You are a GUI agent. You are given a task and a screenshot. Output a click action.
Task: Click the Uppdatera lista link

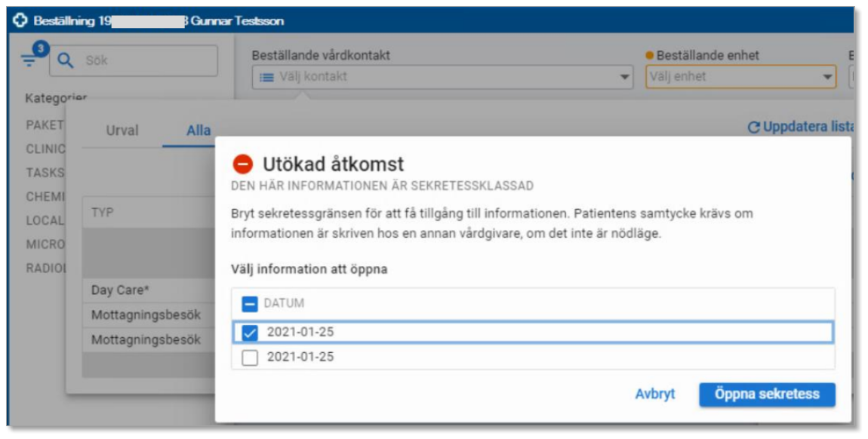pos(808,127)
